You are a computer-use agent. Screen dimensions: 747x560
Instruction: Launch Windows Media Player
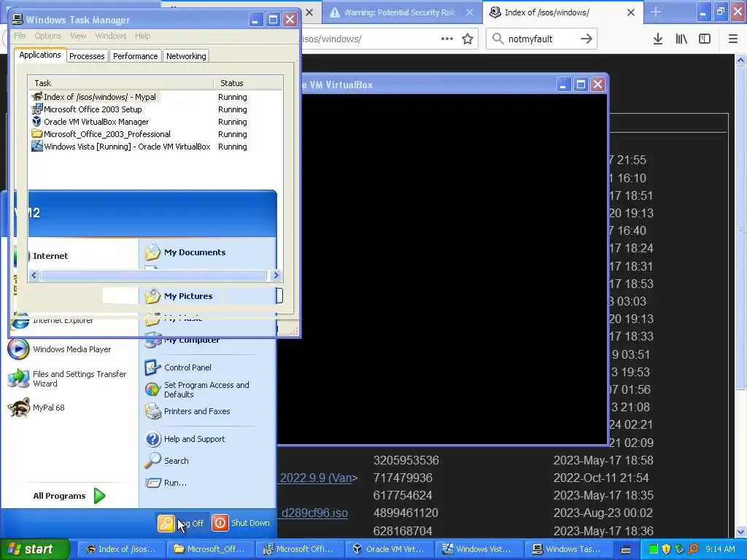tap(60, 349)
